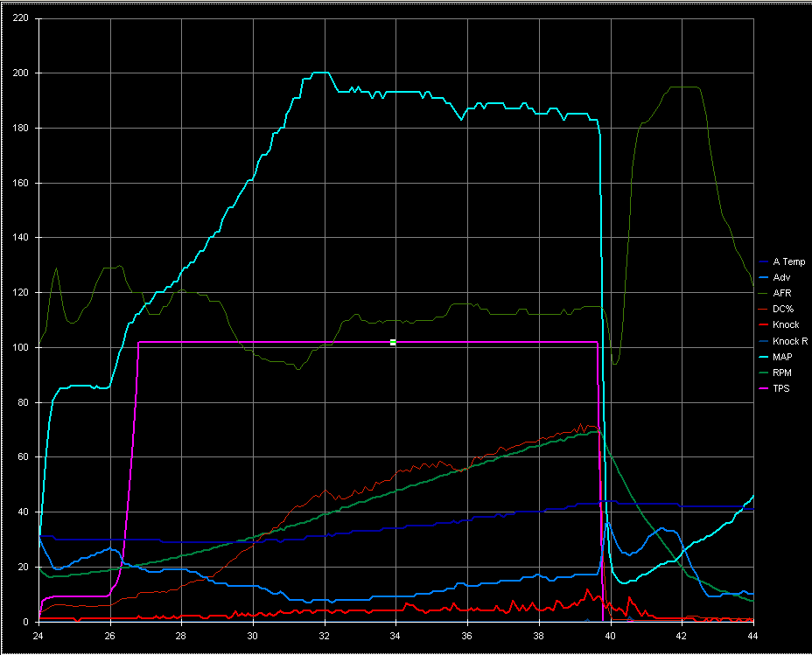Click the cyan MAP curve's flat peak at 200

click(x=321, y=73)
